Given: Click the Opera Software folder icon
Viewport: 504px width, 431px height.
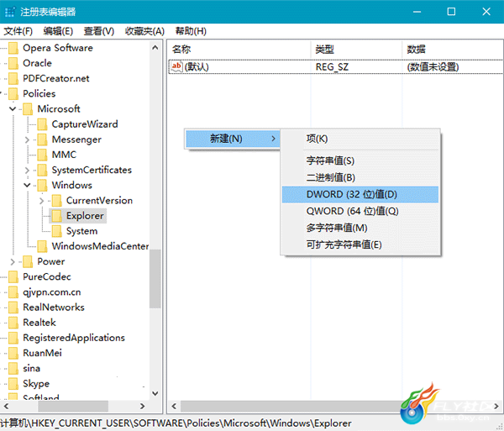Looking at the screenshot, I should tap(13, 48).
